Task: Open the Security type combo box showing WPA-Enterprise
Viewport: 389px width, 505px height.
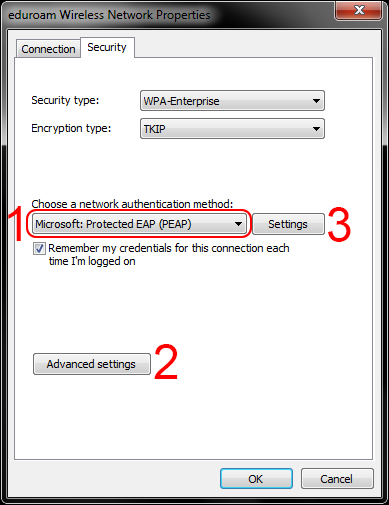Action: [232, 101]
